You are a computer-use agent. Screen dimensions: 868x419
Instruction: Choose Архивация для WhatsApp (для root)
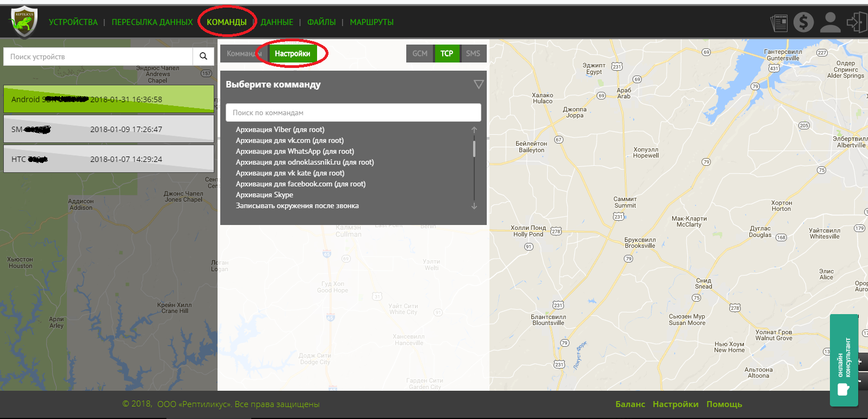[295, 151]
